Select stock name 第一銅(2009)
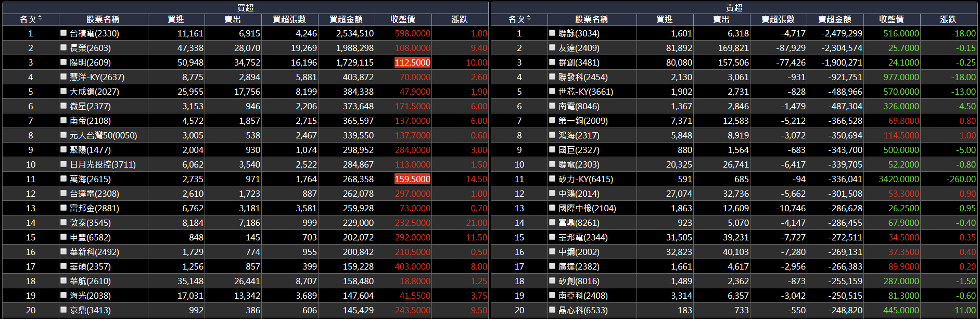Screen dimensions: 980x319 [583, 121]
